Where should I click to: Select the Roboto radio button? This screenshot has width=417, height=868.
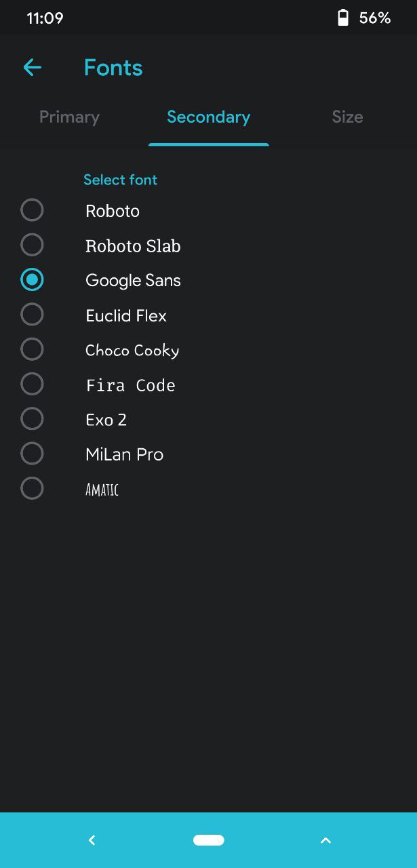[32, 210]
